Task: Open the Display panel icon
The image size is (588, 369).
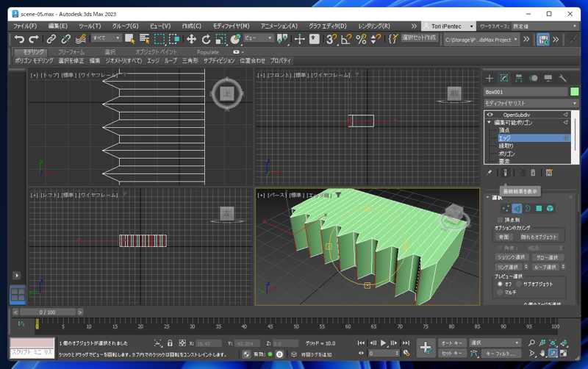Action: (548, 78)
